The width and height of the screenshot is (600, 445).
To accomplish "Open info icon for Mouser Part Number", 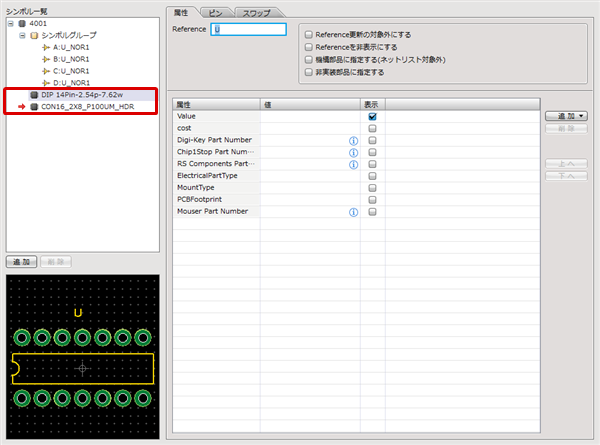I will pos(354,212).
